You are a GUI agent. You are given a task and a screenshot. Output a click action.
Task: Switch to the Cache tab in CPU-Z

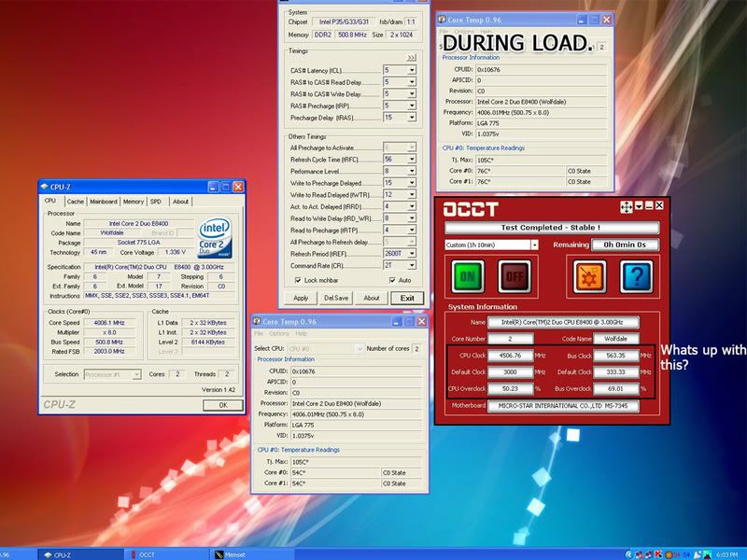[75, 202]
